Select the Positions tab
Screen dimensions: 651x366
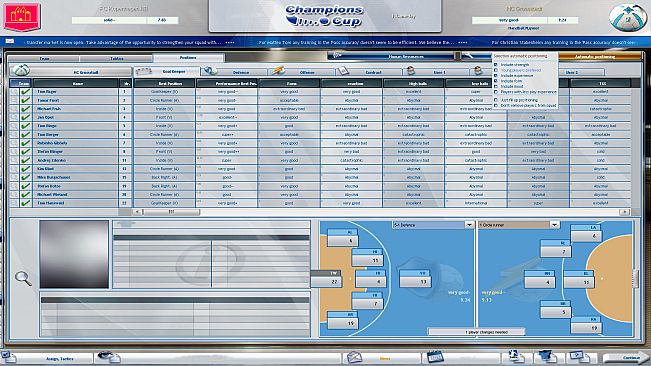pyautogui.click(x=188, y=58)
